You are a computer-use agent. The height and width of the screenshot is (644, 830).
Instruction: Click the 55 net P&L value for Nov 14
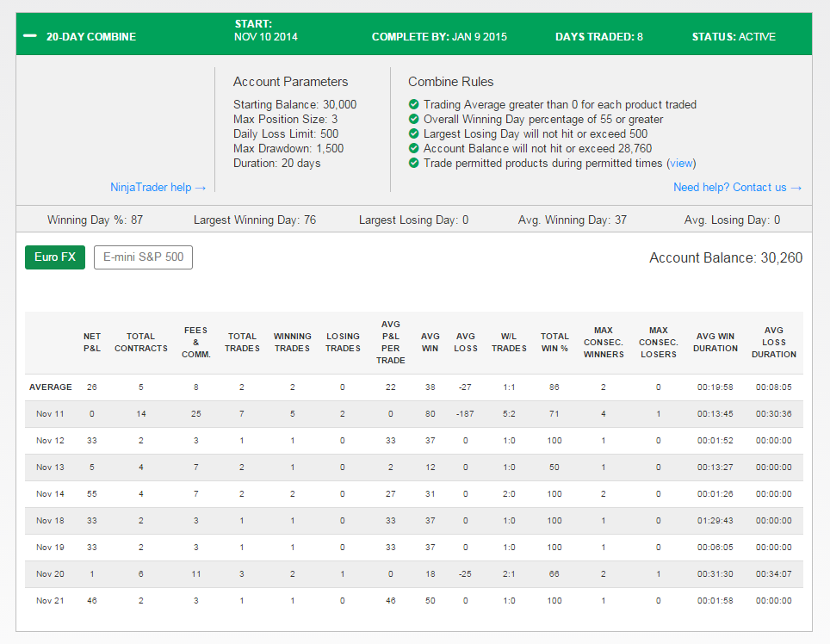[92, 493]
